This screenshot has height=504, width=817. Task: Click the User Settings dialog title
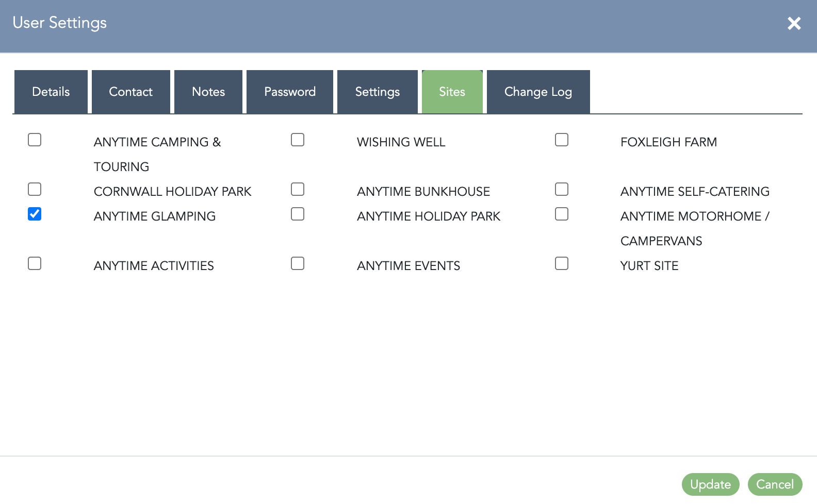pyautogui.click(x=60, y=23)
